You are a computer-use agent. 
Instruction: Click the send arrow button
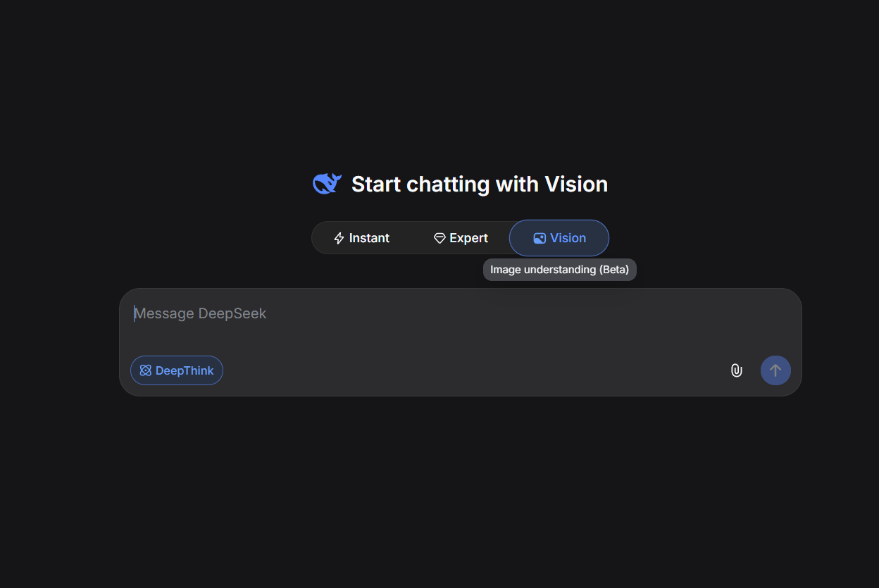pyautogui.click(x=775, y=370)
